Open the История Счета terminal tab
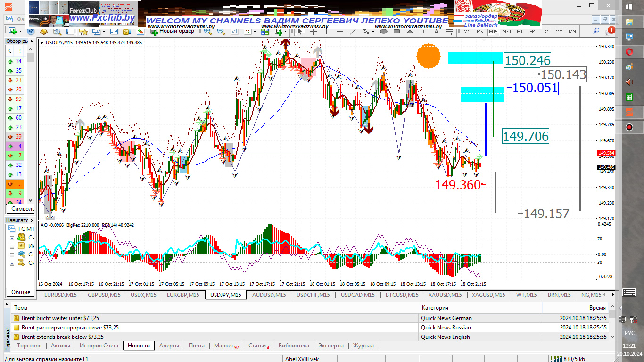Image resolution: width=644 pixels, height=362 pixels. 99,346
